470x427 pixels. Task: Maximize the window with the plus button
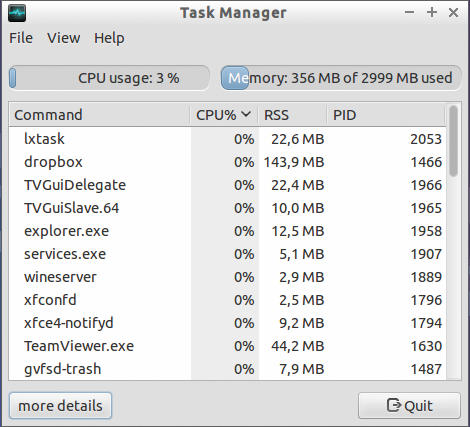point(432,13)
